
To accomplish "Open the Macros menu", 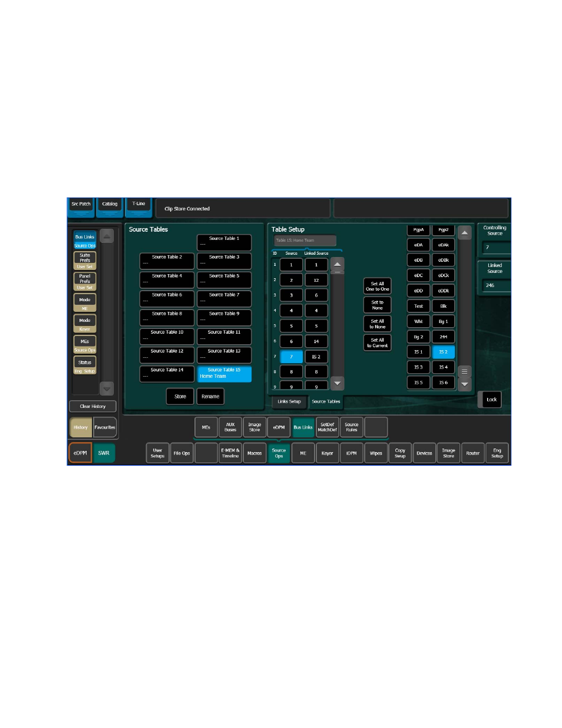I will [254, 453].
